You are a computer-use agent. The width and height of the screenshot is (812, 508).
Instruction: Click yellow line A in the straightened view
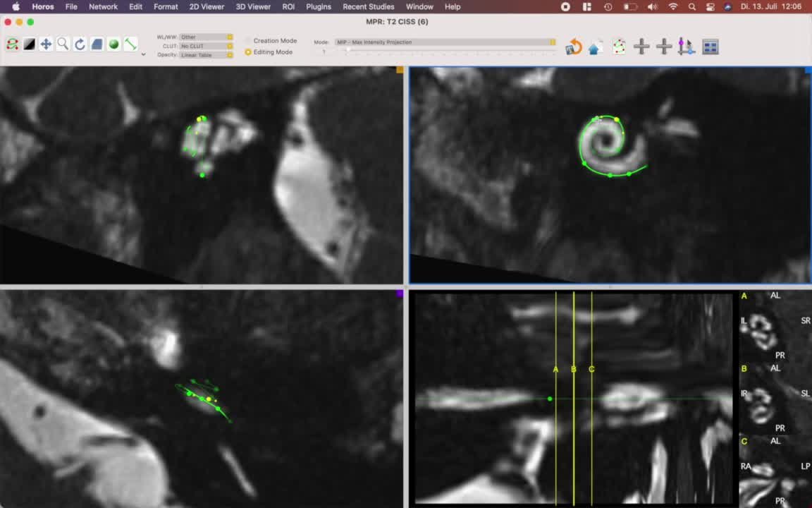(555, 398)
